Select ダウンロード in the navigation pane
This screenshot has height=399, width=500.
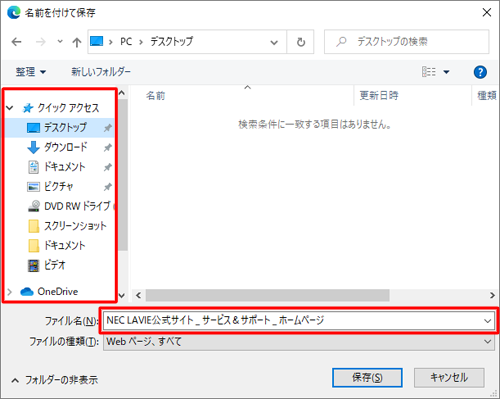pyautogui.click(x=66, y=147)
